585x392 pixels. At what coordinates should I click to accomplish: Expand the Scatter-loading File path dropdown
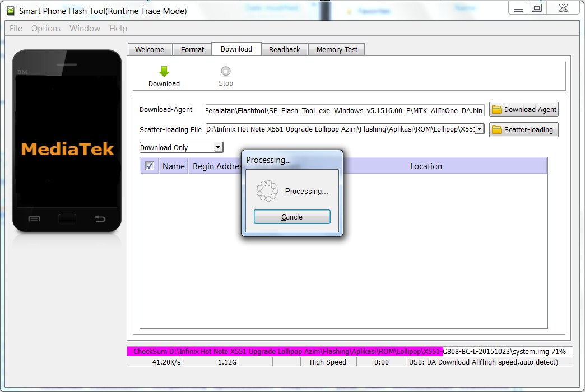[x=480, y=129]
